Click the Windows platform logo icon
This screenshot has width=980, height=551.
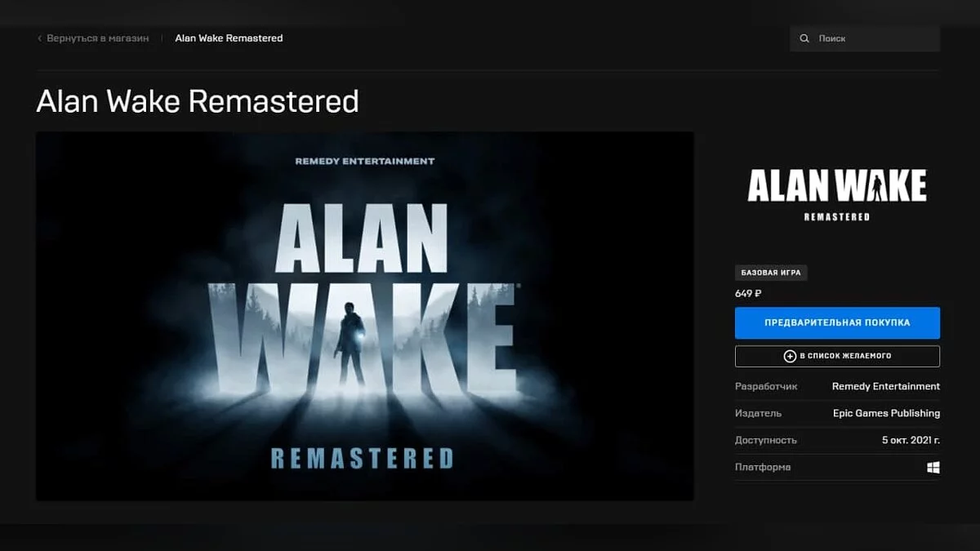coord(933,468)
